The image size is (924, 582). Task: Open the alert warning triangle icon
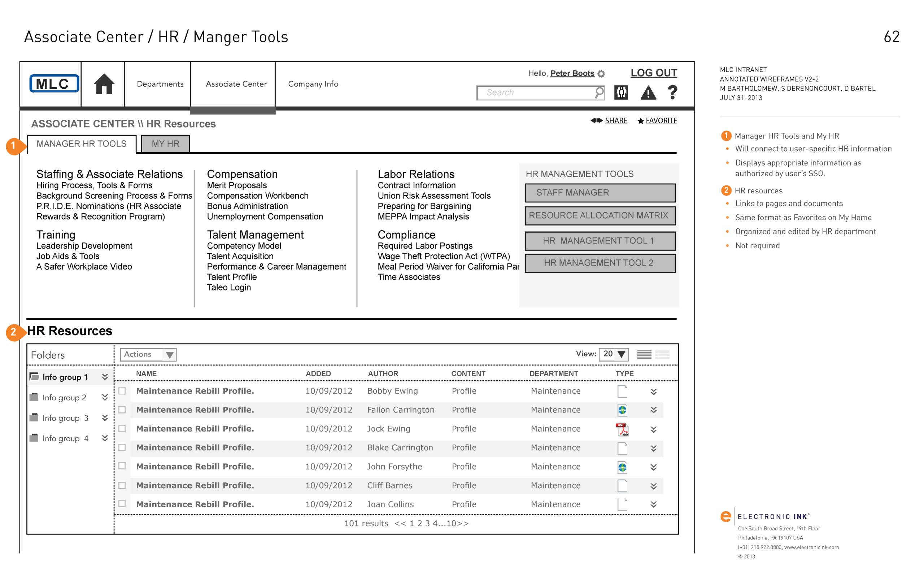pyautogui.click(x=648, y=93)
